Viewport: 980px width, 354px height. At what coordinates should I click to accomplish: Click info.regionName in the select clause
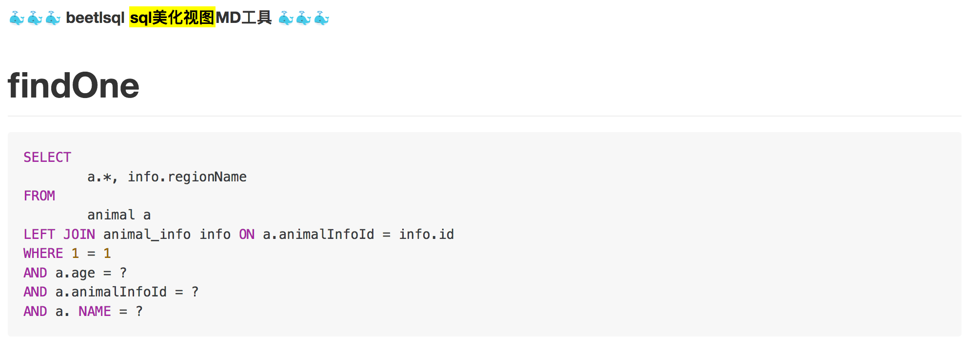point(187,177)
